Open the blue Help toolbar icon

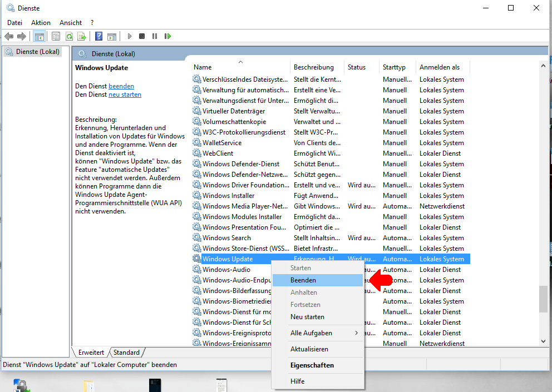pyautogui.click(x=99, y=36)
